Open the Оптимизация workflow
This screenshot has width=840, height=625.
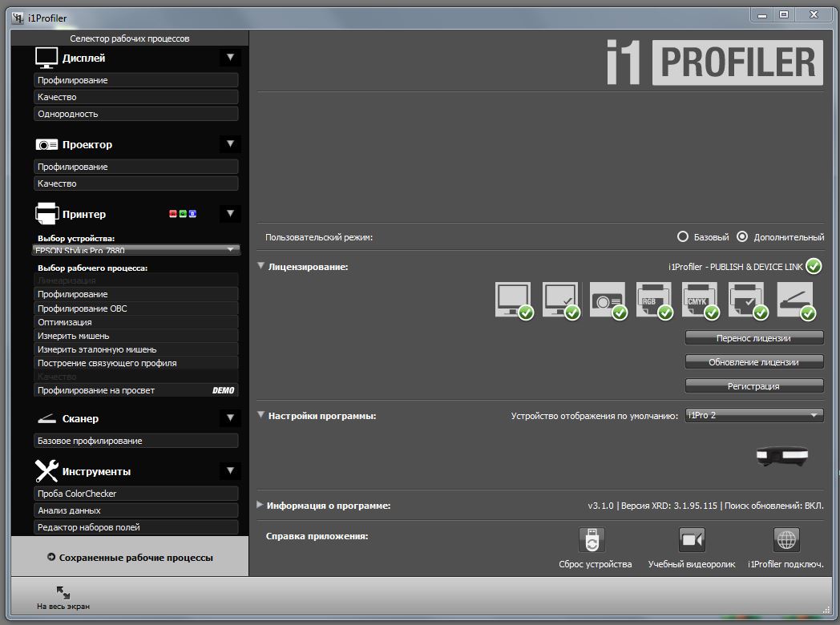point(136,322)
